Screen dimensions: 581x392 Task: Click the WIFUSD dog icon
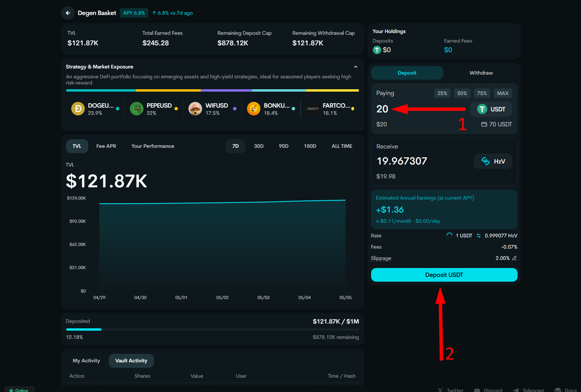pyautogui.click(x=195, y=109)
